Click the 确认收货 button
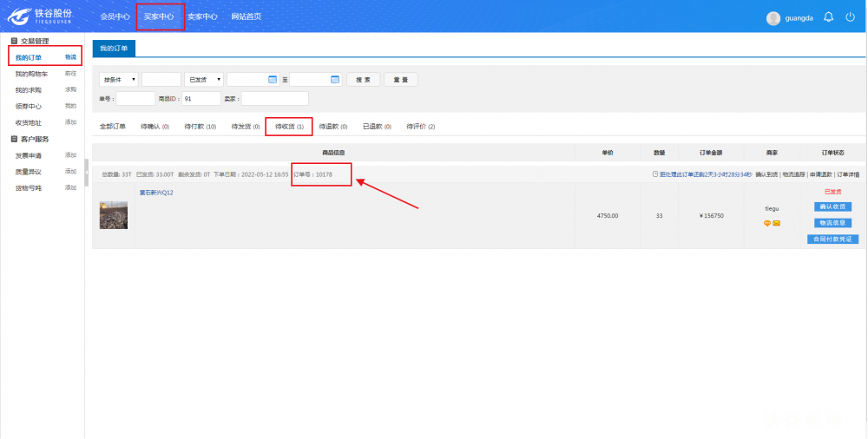 tap(832, 206)
